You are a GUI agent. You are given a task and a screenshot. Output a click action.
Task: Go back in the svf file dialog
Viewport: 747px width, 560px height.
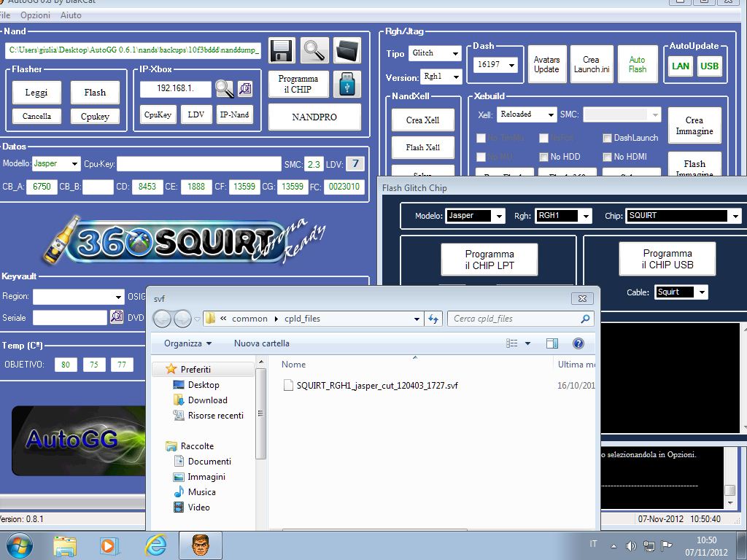pos(162,319)
